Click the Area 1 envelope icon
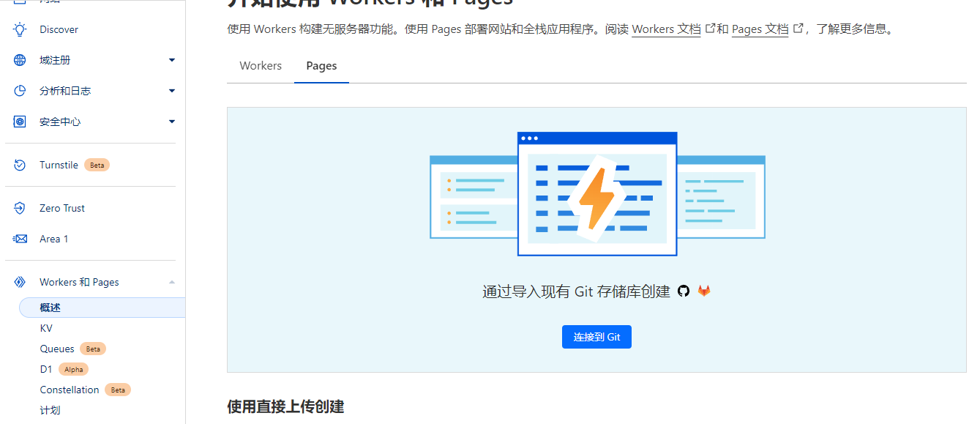 (20, 239)
